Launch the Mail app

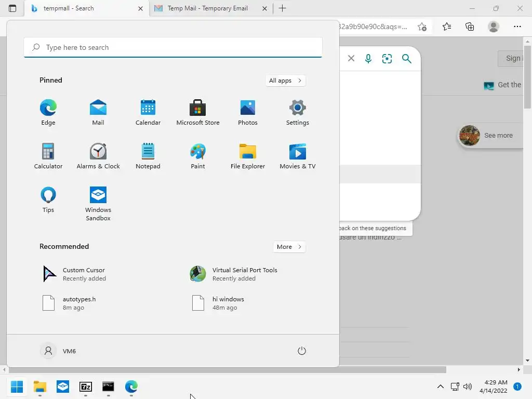tap(98, 113)
